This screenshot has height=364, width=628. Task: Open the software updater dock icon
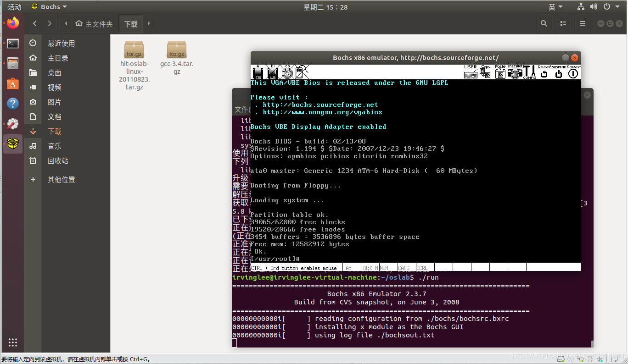click(13, 124)
